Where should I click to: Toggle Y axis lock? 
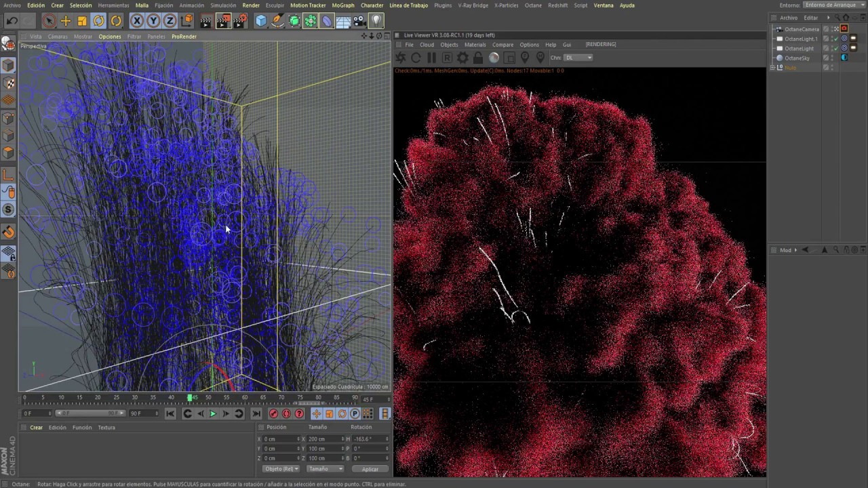pyautogui.click(x=153, y=21)
